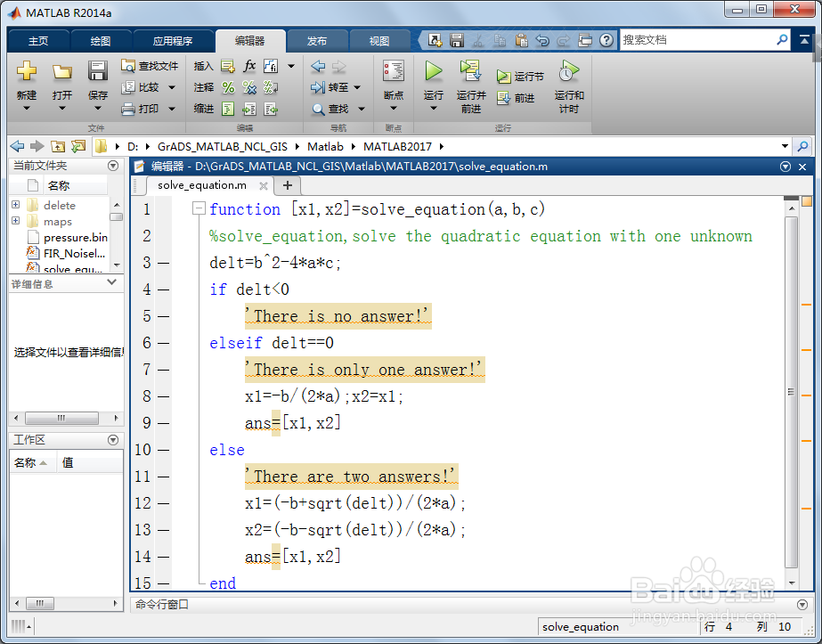
Task: Go up one folder level icon
Action: 58,146
